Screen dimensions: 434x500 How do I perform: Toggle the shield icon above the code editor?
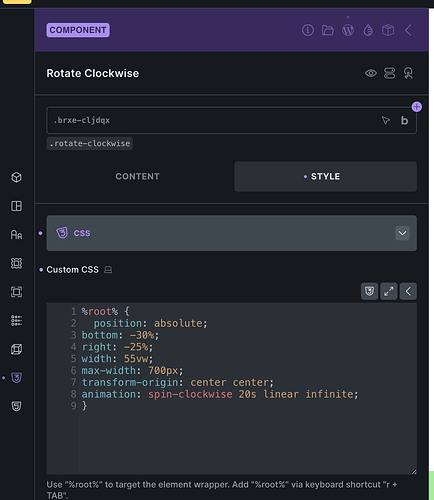click(369, 291)
